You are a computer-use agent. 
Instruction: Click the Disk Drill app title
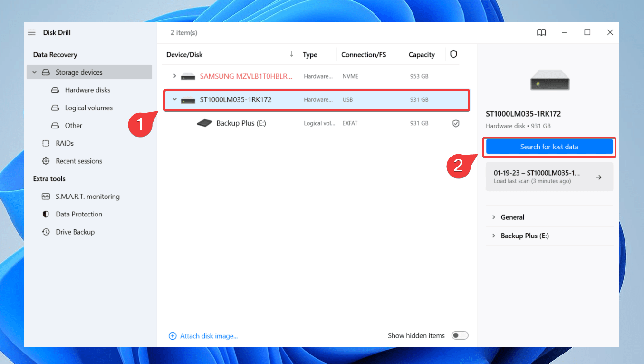(57, 32)
